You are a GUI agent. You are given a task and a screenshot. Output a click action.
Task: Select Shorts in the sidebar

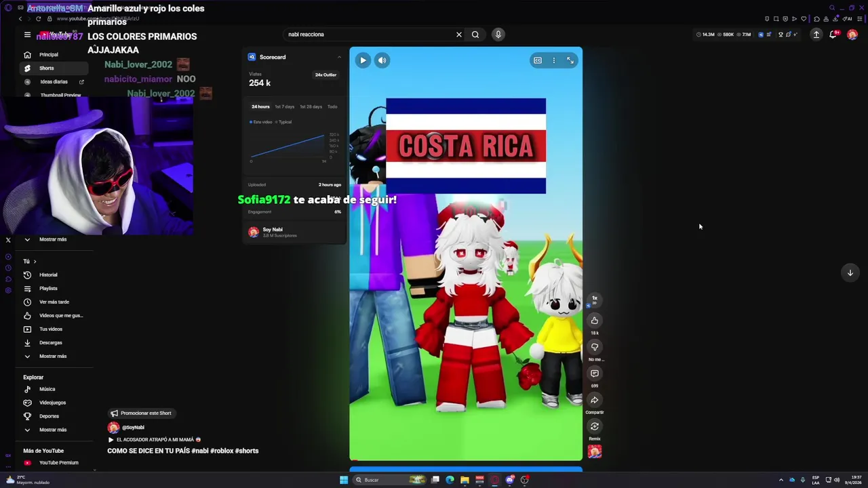pyautogui.click(x=54, y=68)
